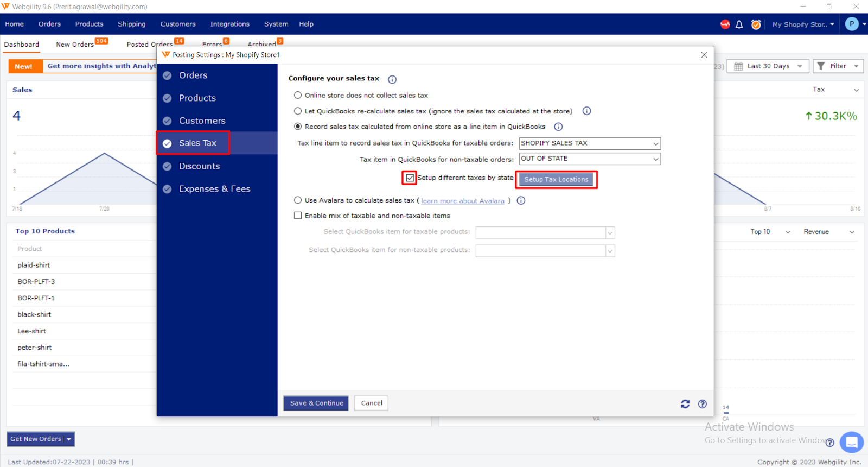Open the Help menu
The height and width of the screenshot is (467, 868).
[307, 24]
